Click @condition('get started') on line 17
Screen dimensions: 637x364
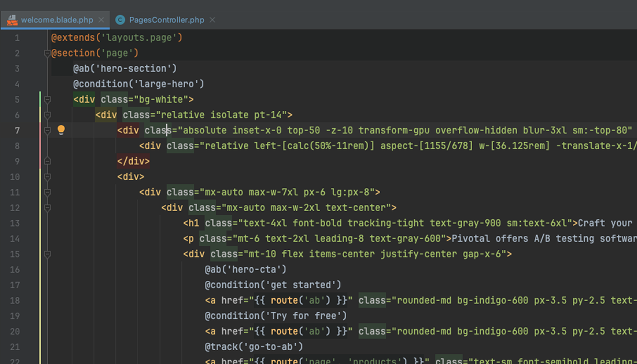[x=273, y=285]
